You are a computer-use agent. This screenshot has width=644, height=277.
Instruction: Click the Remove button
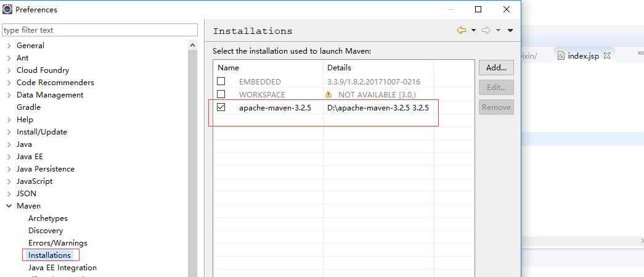pyautogui.click(x=496, y=107)
